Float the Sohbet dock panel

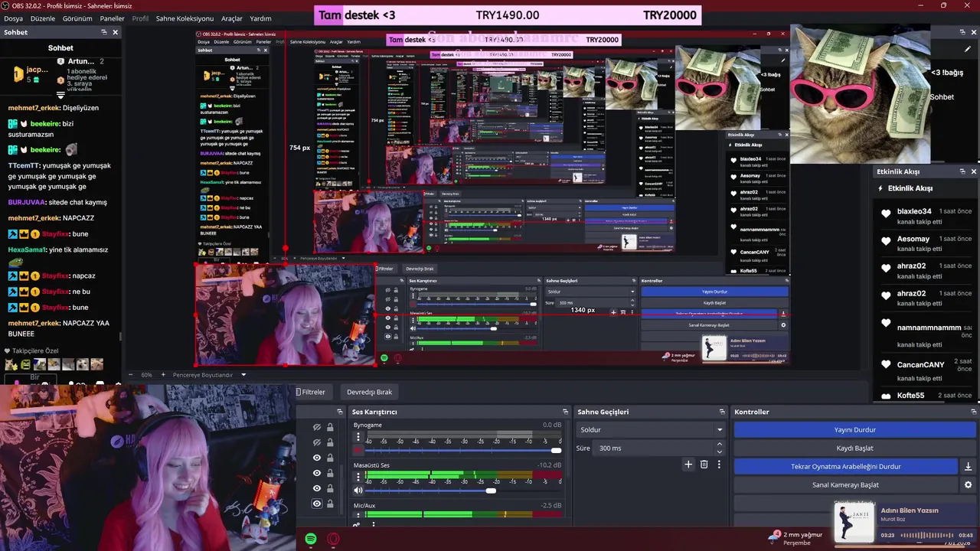(x=104, y=32)
